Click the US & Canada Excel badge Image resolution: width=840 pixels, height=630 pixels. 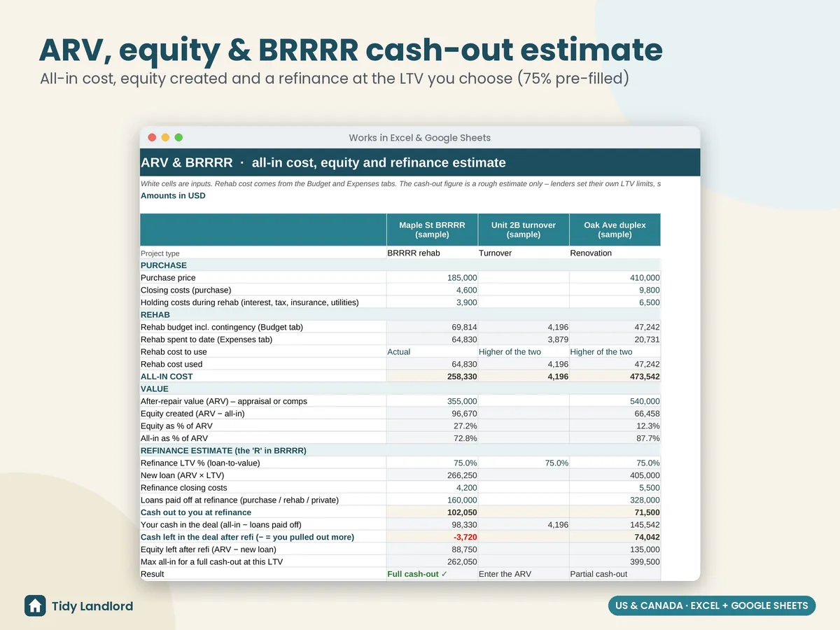(x=712, y=605)
